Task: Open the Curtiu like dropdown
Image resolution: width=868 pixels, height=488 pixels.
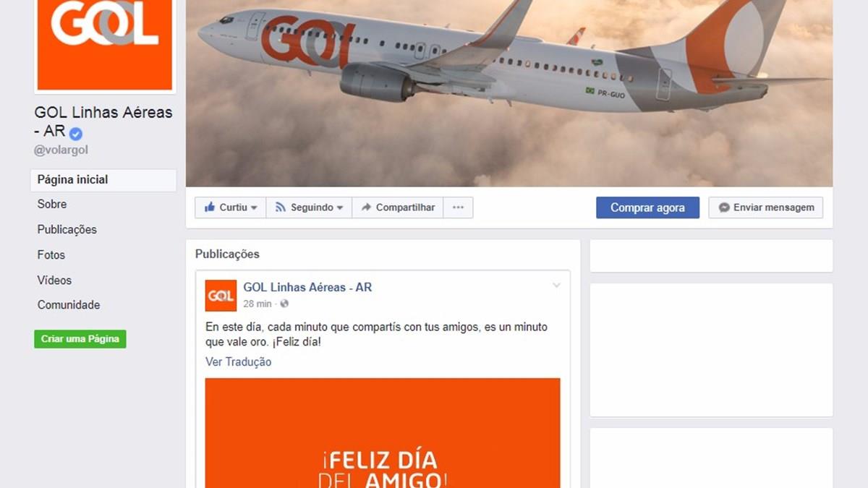Action: coord(231,207)
